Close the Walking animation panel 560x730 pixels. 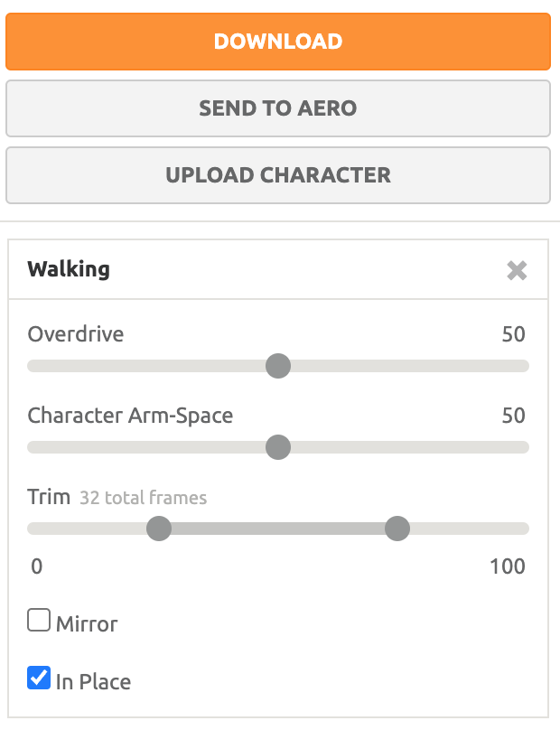click(517, 270)
